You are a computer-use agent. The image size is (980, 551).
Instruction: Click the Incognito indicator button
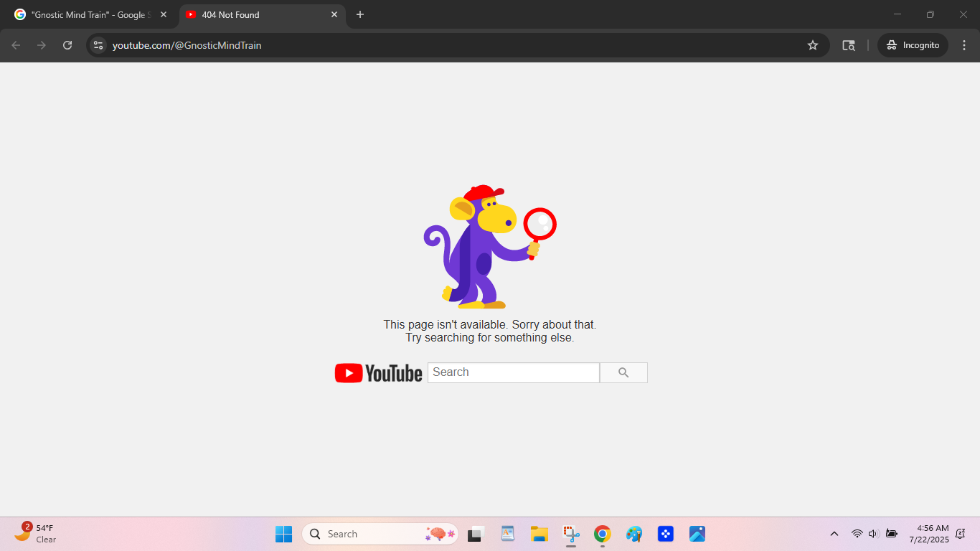coord(913,45)
